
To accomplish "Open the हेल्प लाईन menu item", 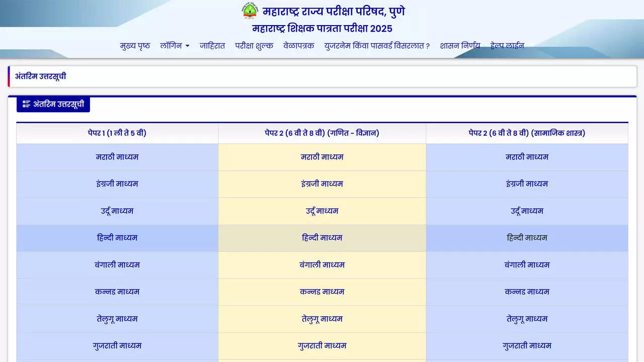I will click(x=507, y=46).
